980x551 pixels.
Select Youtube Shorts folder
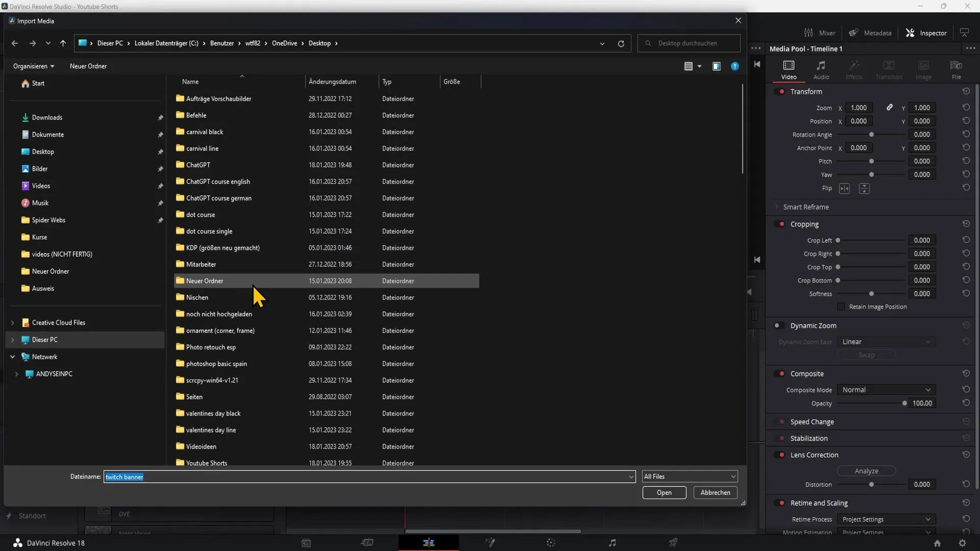pos(207,463)
